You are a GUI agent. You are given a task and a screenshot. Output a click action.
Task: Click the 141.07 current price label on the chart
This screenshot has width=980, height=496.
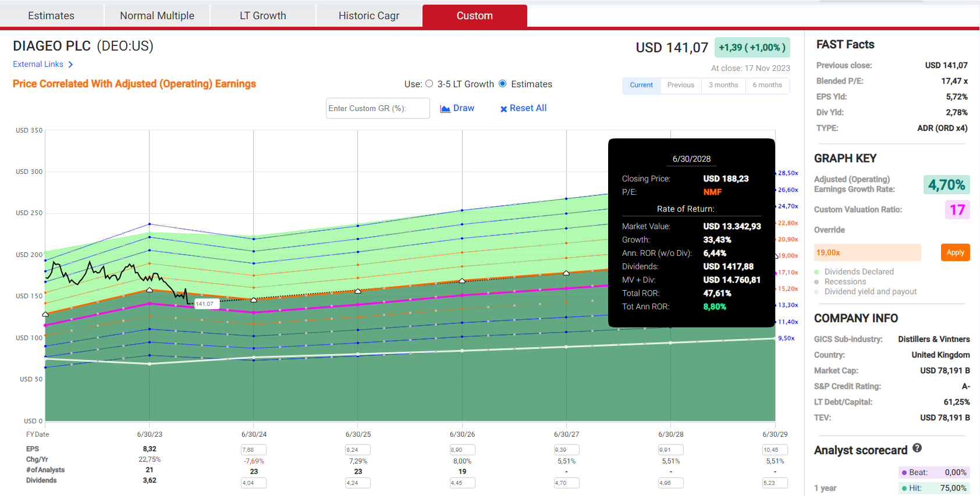coord(204,304)
